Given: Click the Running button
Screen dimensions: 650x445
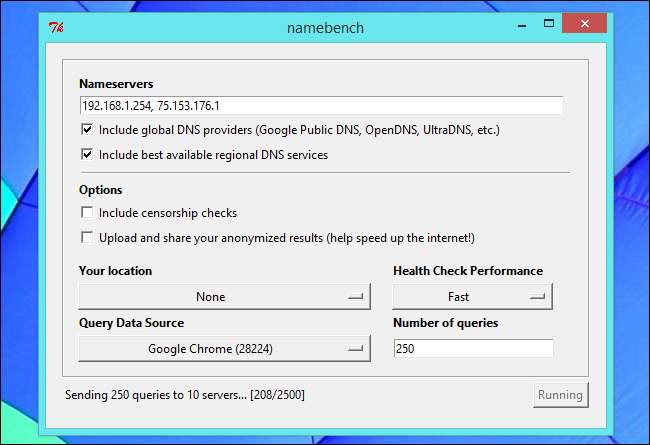Looking at the screenshot, I should point(560,395).
